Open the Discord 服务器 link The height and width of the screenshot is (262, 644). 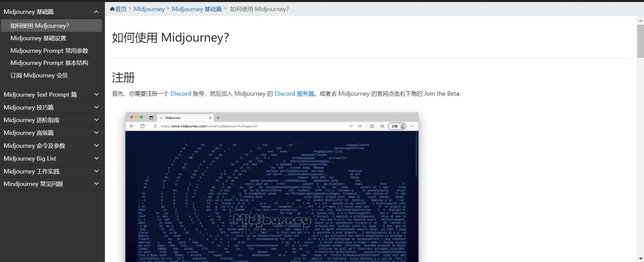click(x=294, y=94)
